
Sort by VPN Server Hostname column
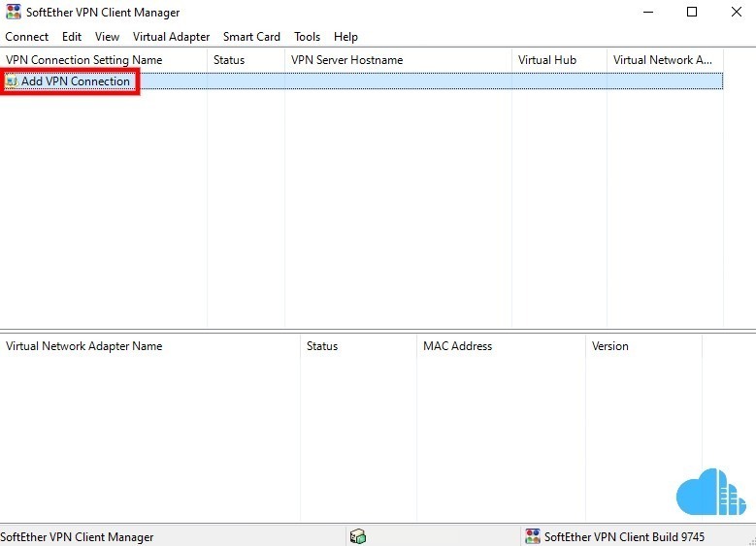(x=398, y=60)
